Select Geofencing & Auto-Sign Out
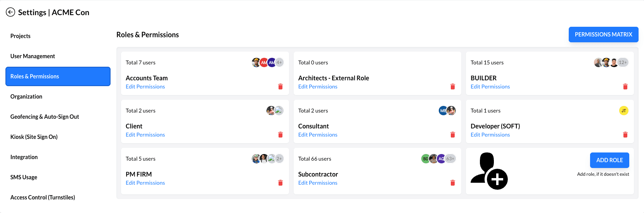 (45, 117)
